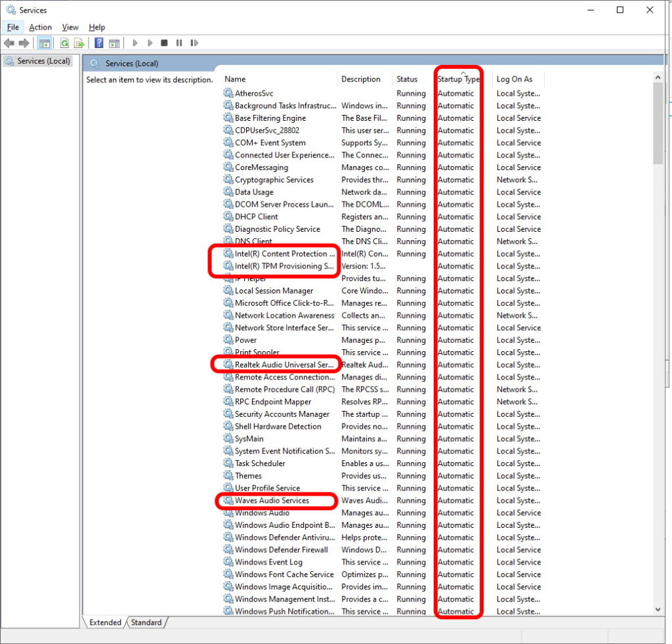Click the Restart Service toolbar icon
This screenshot has width=672, height=644.
pos(194,43)
